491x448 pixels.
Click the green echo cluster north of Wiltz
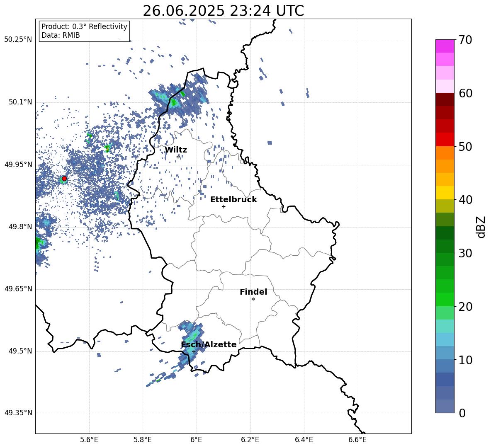point(174,102)
